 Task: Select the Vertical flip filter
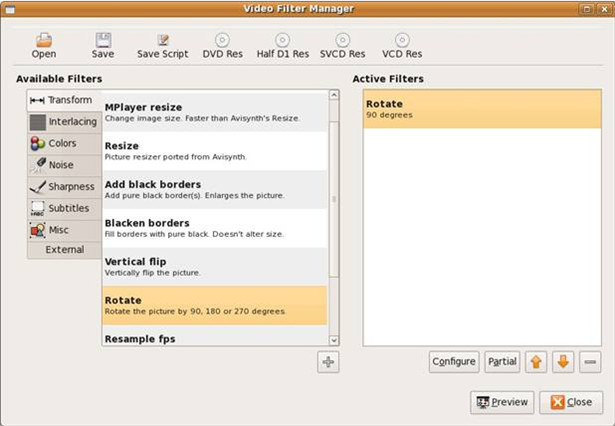click(215, 267)
